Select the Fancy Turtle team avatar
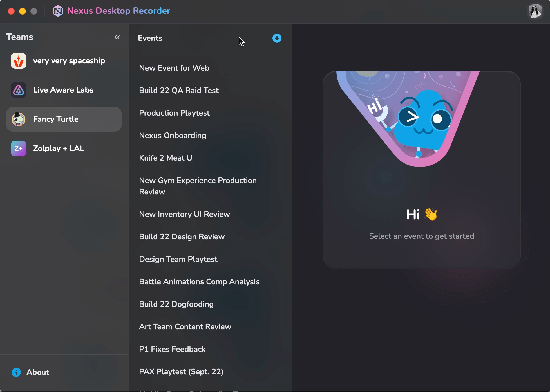The width and height of the screenshot is (550, 392). [x=19, y=119]
